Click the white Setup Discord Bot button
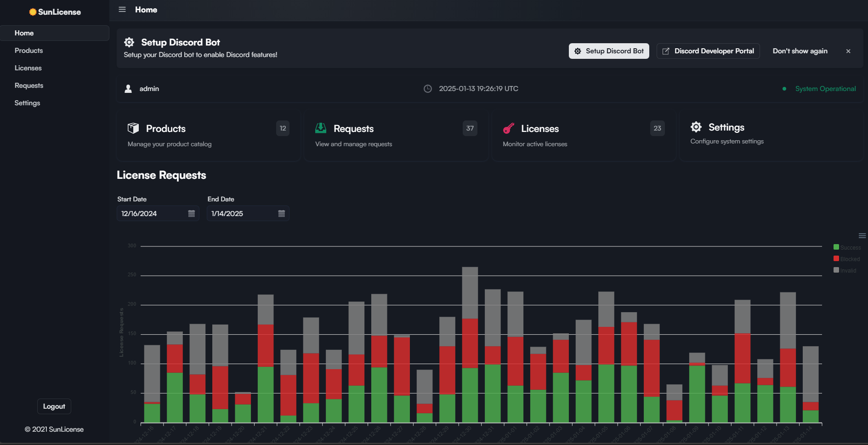The width and height of the screenshot is (868, 445). pos(609,51)
